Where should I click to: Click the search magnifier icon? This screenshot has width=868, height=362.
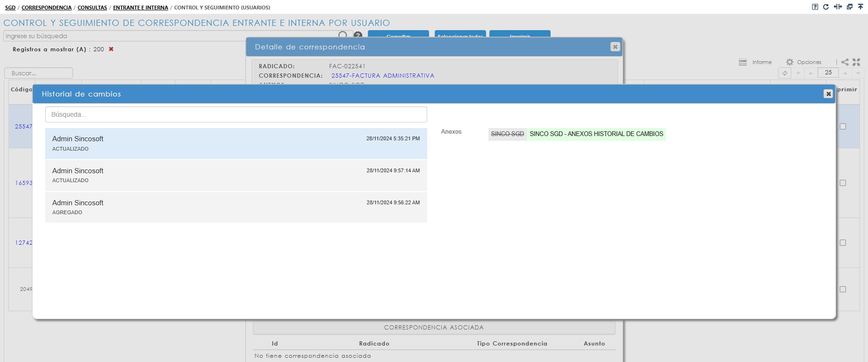[x=343, y=35]
